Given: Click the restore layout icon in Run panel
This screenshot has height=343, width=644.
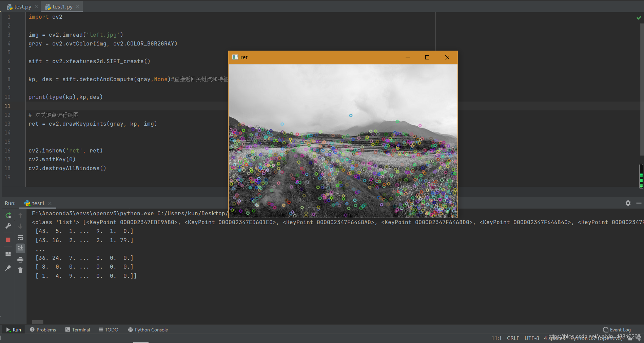Looking at the screenshot, I should 8,254.
